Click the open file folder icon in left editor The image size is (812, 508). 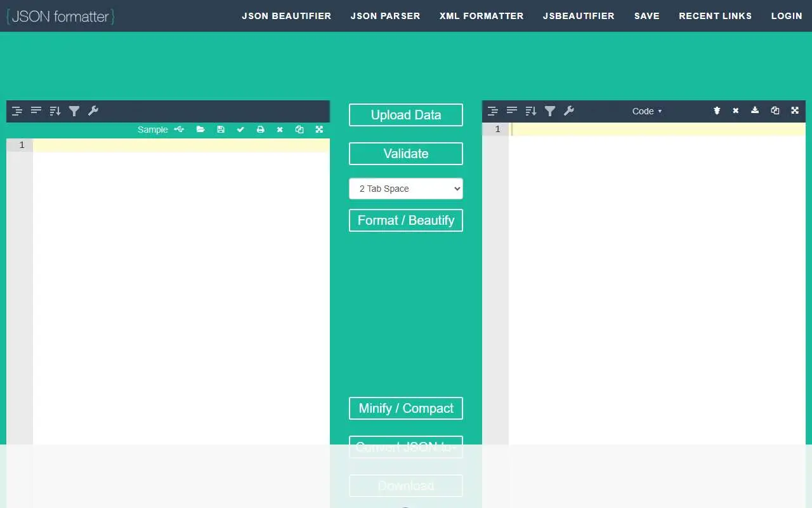[200, 130]
